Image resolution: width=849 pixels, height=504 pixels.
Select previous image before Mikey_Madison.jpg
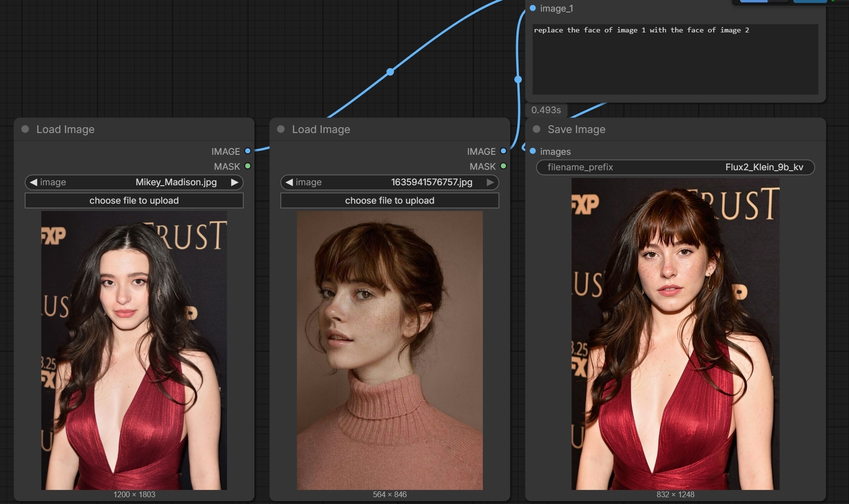pos(33,182)
